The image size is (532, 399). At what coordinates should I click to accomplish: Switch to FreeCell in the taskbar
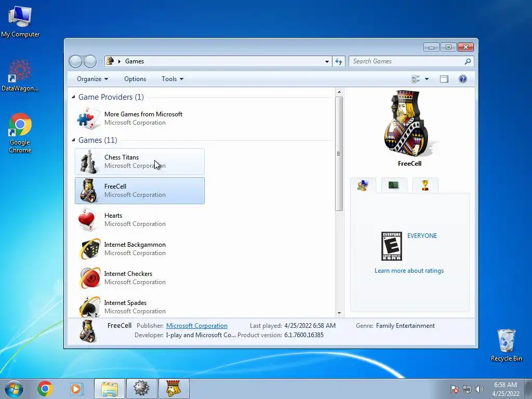tap(174, 389)
